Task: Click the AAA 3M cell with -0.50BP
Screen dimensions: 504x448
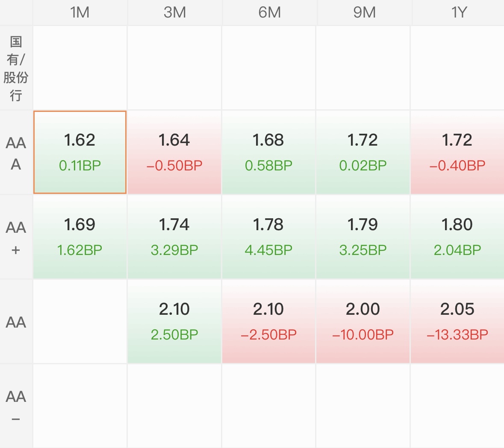Action: click(x=174, y=152)
